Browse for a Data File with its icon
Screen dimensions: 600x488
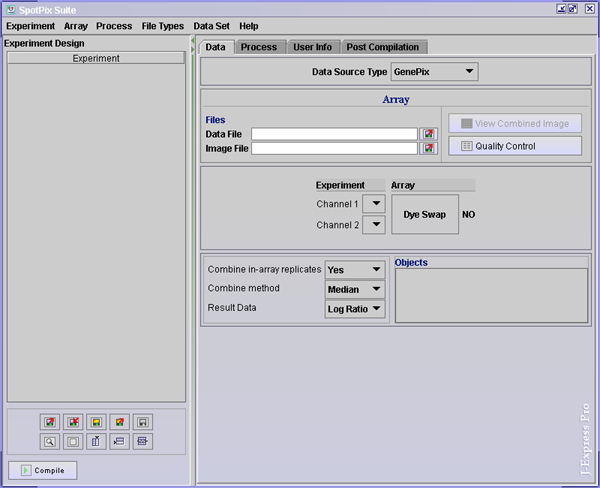(429, 134)
